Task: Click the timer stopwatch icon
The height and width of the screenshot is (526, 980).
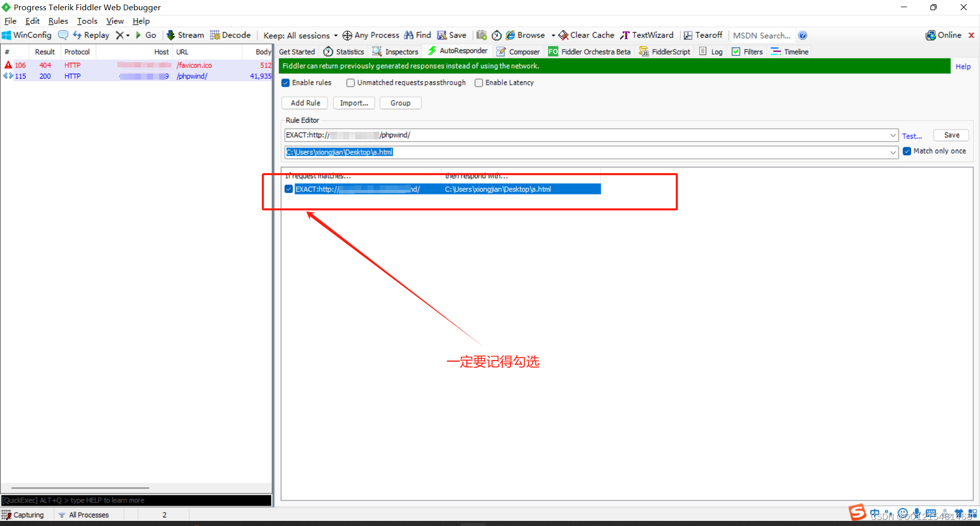Action: [x=497, y=35]
